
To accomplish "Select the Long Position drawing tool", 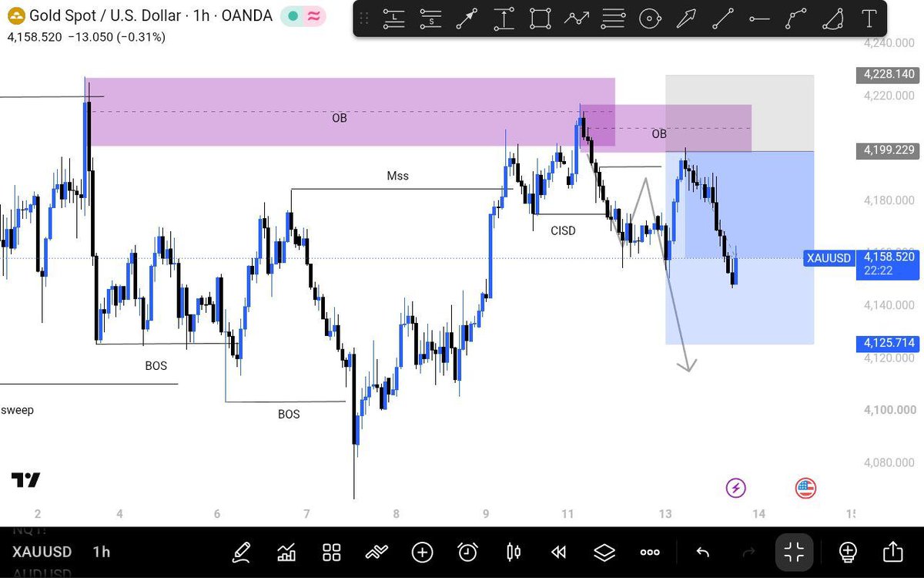I will pos(394,18).
